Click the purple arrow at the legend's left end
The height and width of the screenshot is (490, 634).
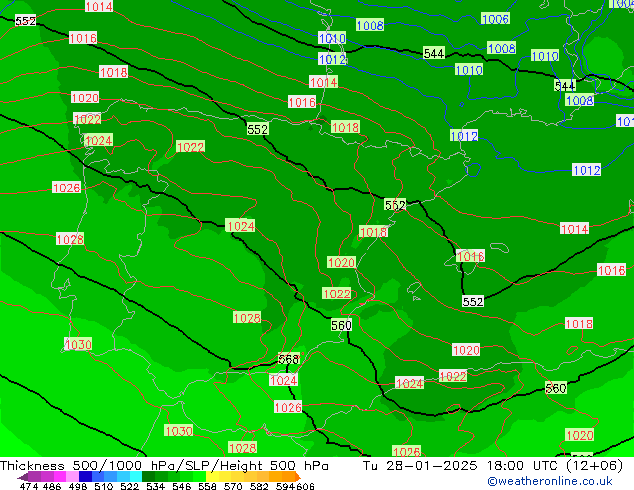(x=23, y=477)
